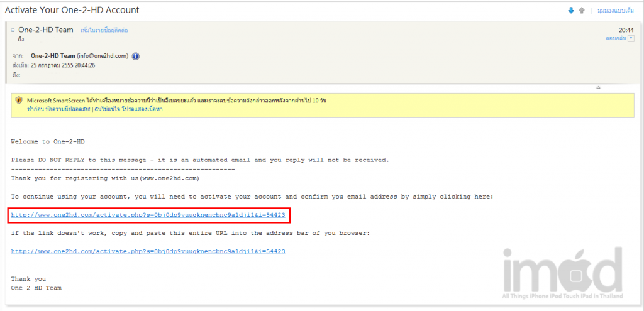This screenshot has width=644, height=311.
Task: Click the gray up arrow for previous message
Action: tap(582, 10)
